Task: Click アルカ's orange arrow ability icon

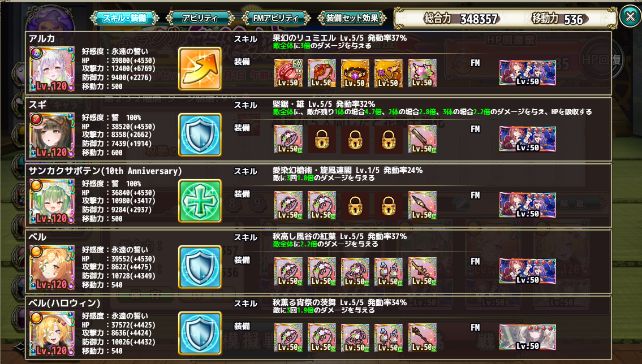Action: coord(200,69)
